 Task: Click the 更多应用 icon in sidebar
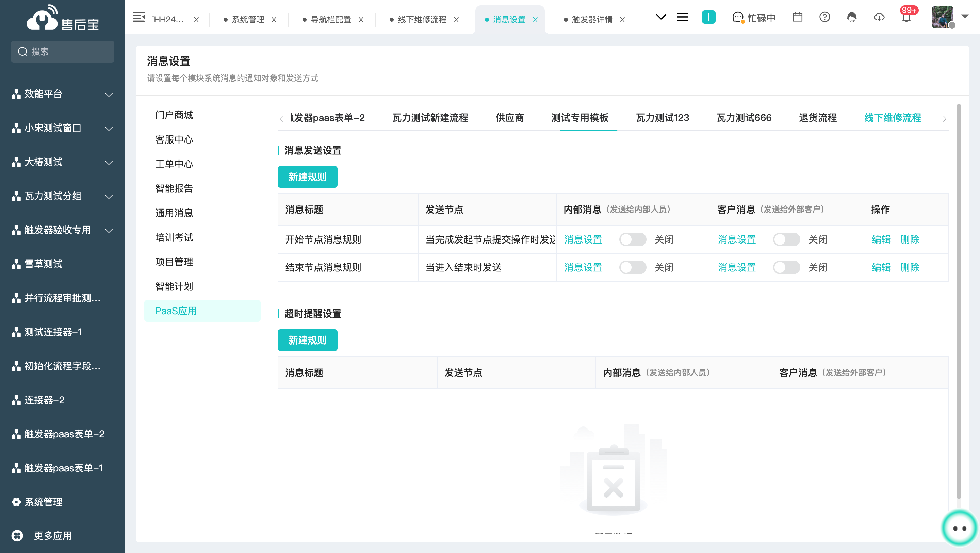pos(17,536)
